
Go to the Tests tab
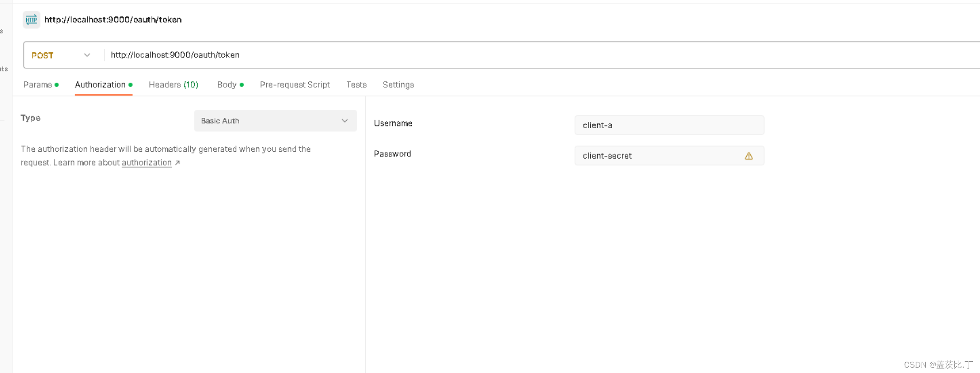pyautogui.click(x=356, y=84)
